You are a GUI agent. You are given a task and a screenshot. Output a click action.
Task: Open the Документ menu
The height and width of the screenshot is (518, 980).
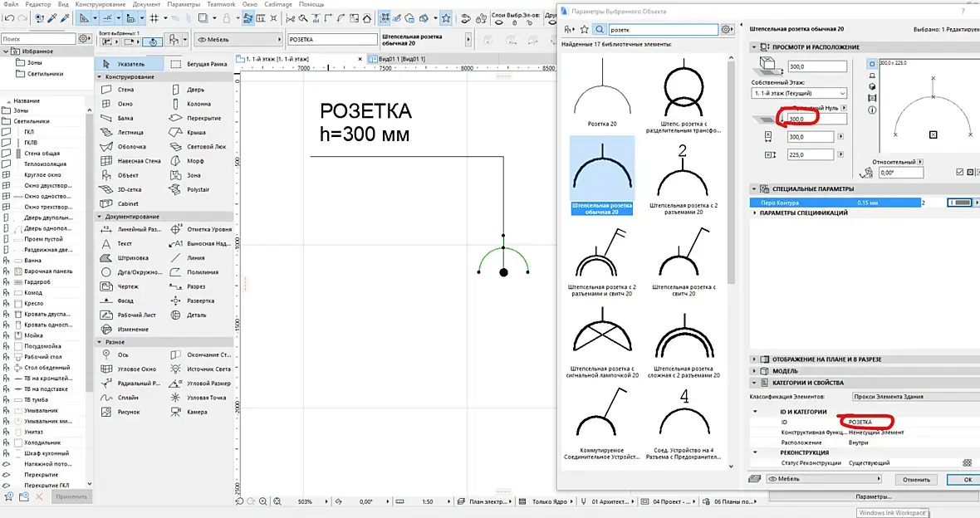click(x=146, y=5)
